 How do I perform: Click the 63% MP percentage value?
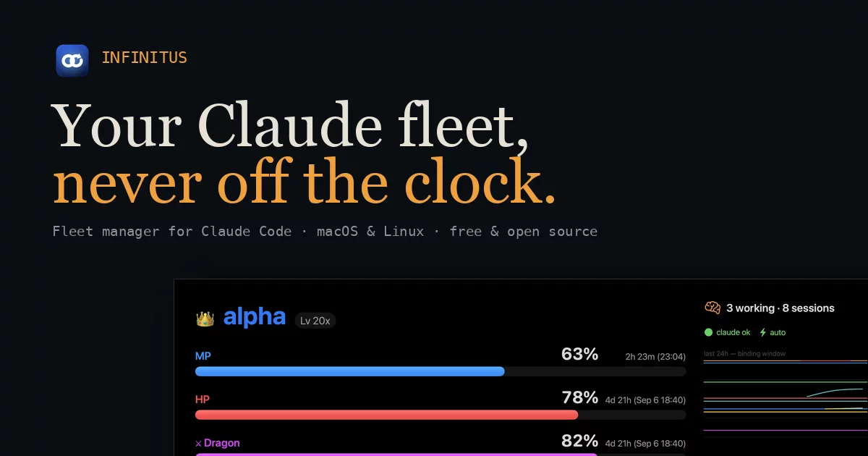(580, 354)
